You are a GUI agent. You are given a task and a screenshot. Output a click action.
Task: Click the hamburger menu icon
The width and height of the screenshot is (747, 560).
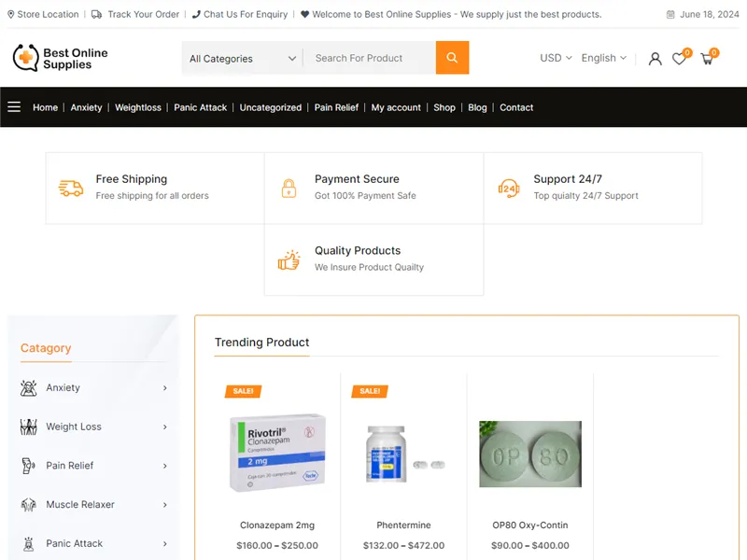pos(14,106)
